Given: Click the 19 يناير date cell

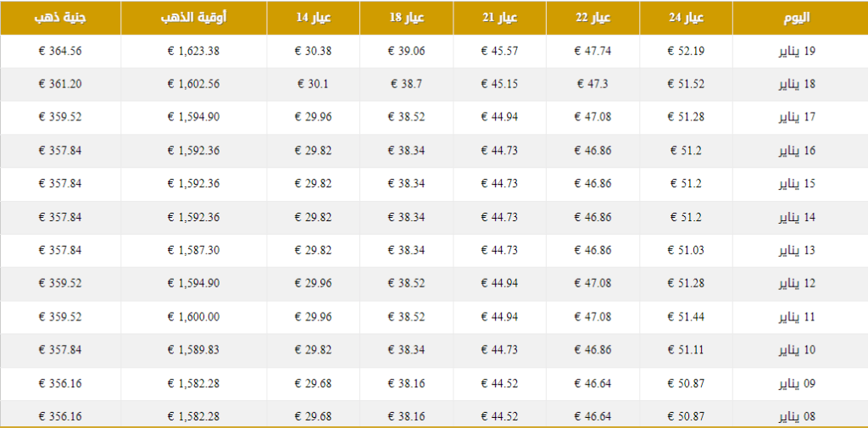Looking at the screenshot, I should point(797,51).
